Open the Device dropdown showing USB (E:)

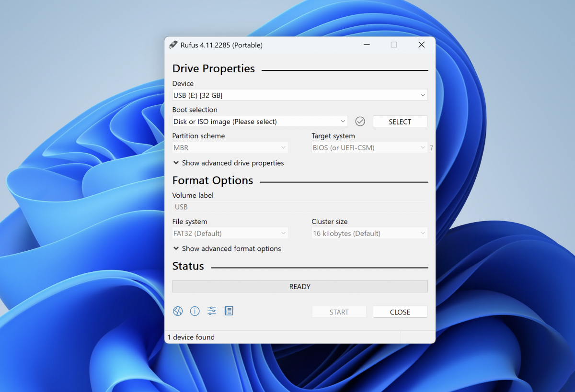point(299,95)
